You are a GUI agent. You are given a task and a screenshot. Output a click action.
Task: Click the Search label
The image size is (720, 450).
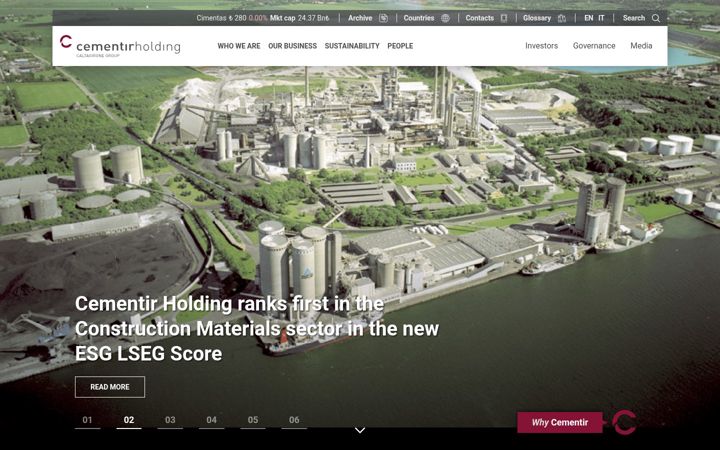pos(634,18)
